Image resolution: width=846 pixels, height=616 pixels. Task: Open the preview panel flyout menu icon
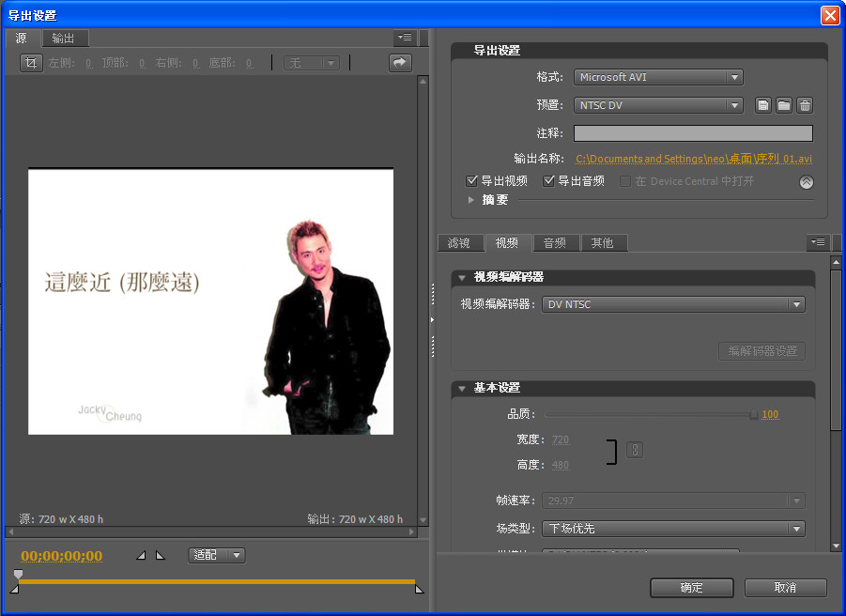point(405,38)
